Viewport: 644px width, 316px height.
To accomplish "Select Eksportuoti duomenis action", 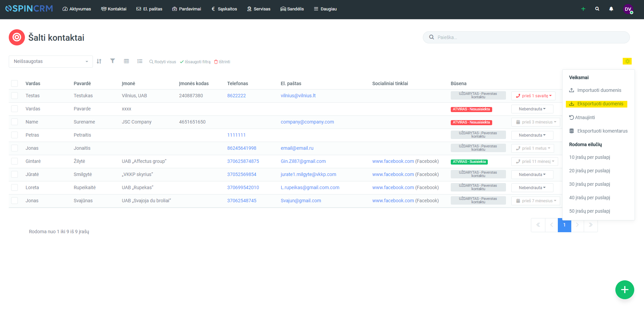I will click(597, 104).
